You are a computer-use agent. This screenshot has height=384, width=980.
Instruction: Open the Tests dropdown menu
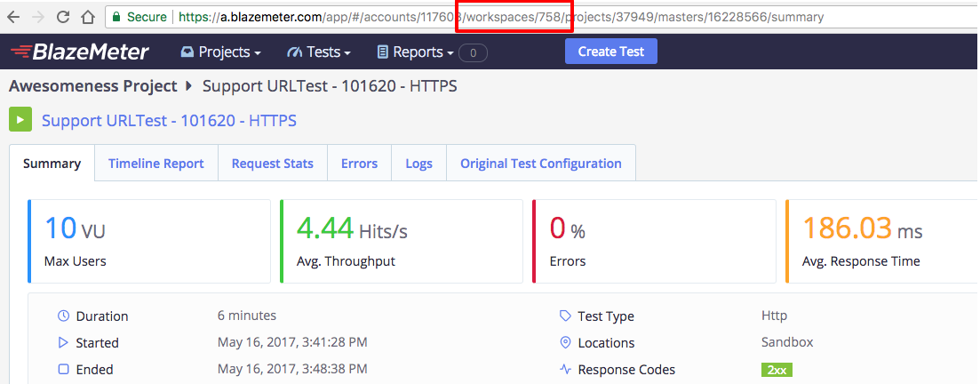click(319, 52)
